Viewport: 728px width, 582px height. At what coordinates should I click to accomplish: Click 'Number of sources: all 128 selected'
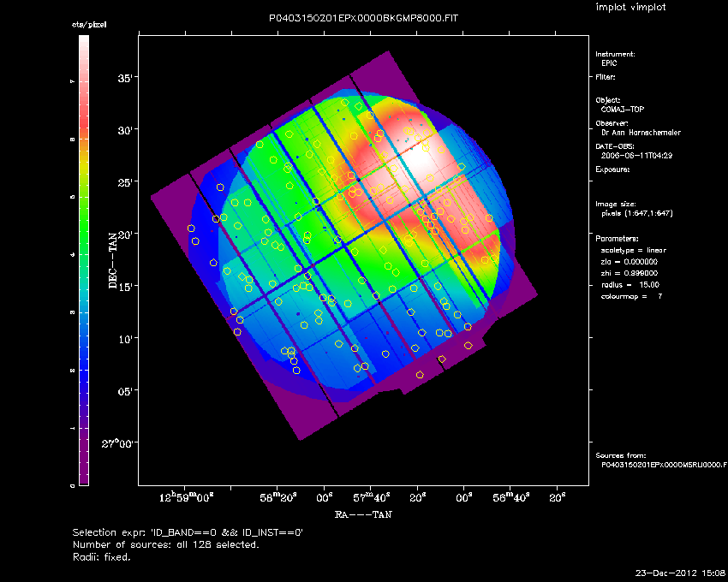[165, 544]
